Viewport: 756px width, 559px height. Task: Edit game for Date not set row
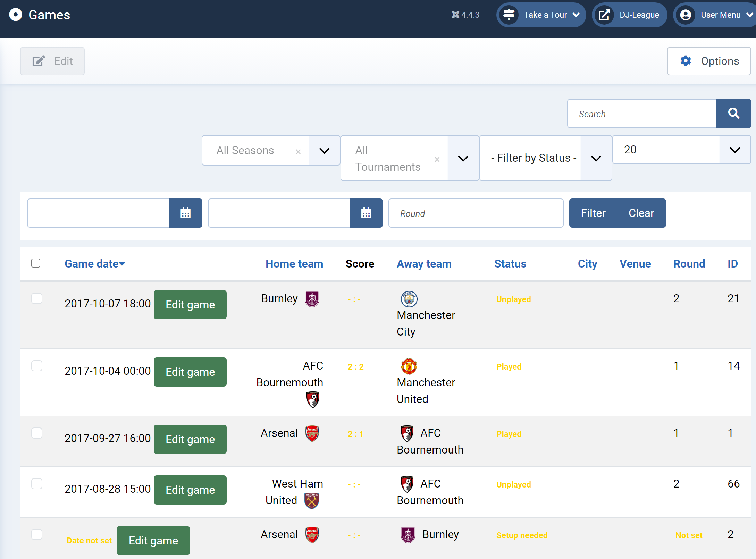pos(153,541)
